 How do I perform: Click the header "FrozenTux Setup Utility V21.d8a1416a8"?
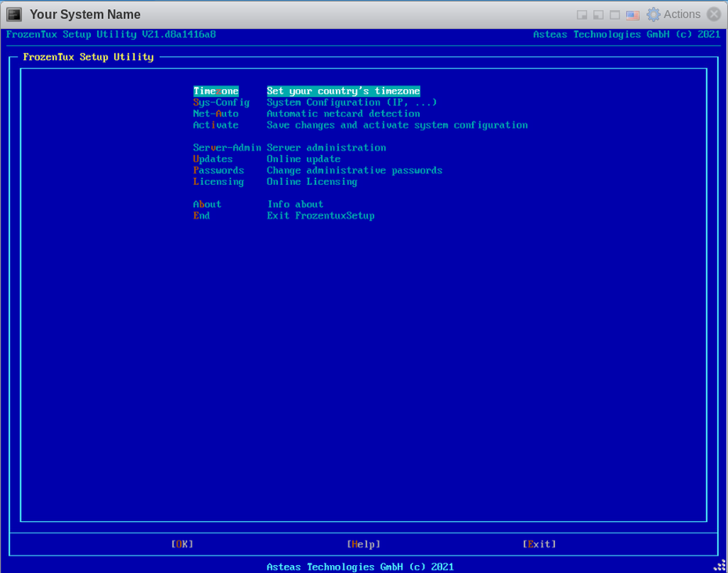tap(111, 35)
